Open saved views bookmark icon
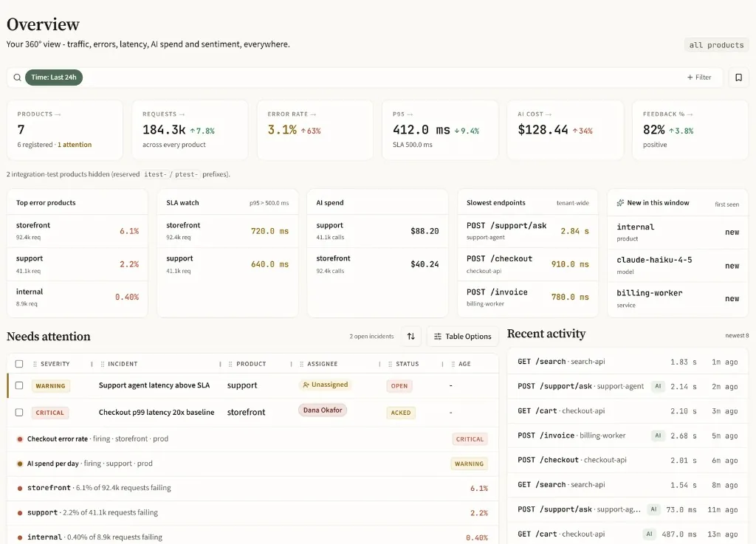This screenshot has width=756, height=544. point(738,78)
